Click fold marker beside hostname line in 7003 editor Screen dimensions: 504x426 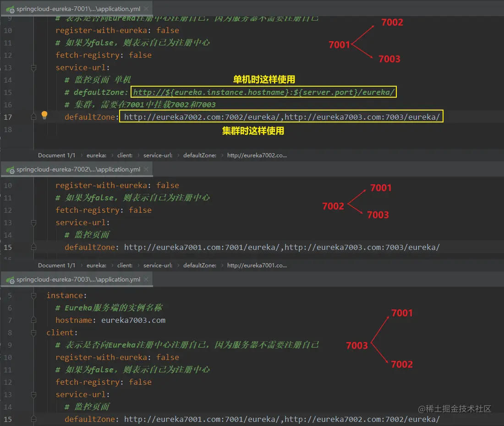[x=33, y=320]
